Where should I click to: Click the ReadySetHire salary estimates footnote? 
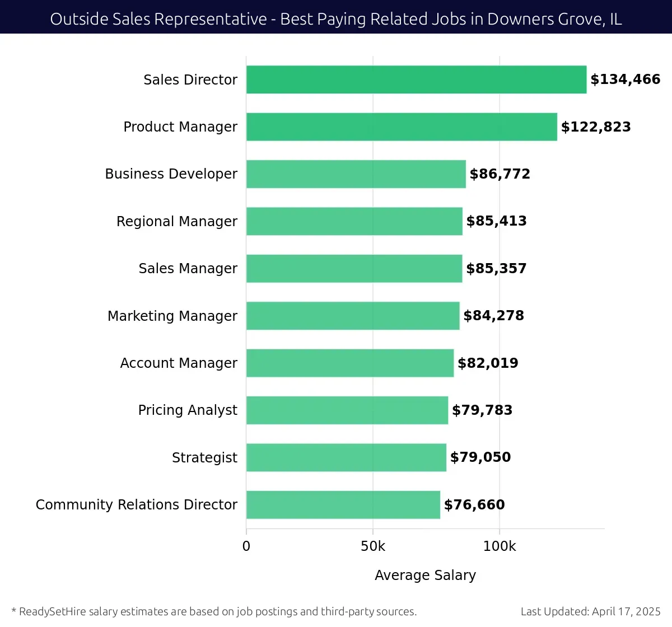[x=214, y=611]
